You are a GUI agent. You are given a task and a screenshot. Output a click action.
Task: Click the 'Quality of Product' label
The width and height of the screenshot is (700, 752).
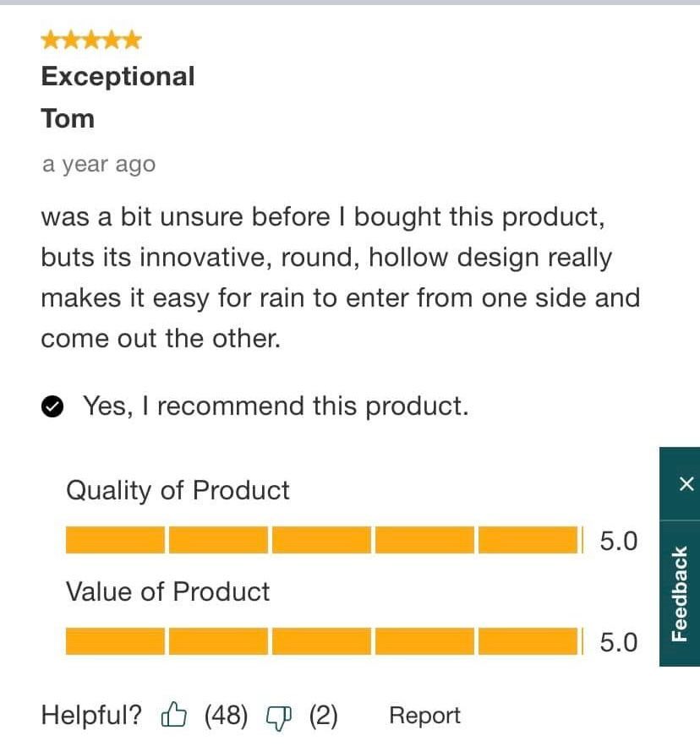pos(178,490)
